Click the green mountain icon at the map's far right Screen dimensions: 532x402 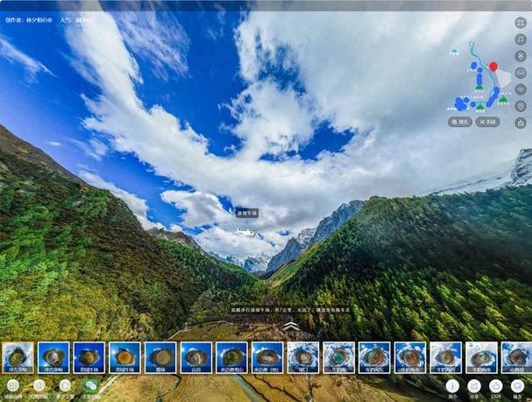[503, 99]
